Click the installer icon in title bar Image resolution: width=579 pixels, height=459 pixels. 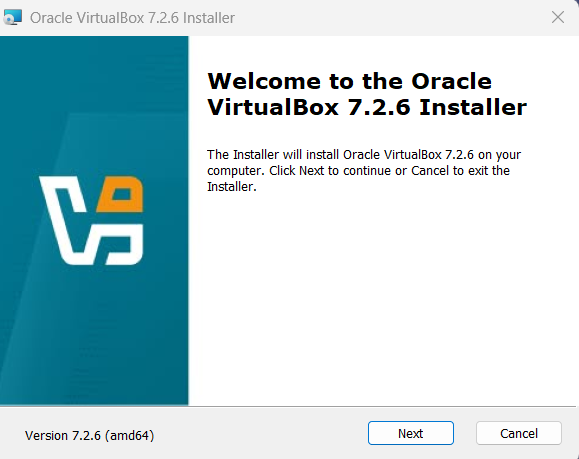click(x=13, y=17)
